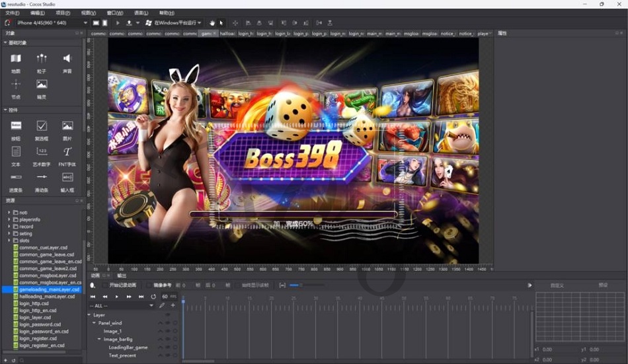Image resolution: width=628 pixels, height=364 pixels.
Task: Select the CheckBox (复选框) widget icon
Action: pos(42,126)
